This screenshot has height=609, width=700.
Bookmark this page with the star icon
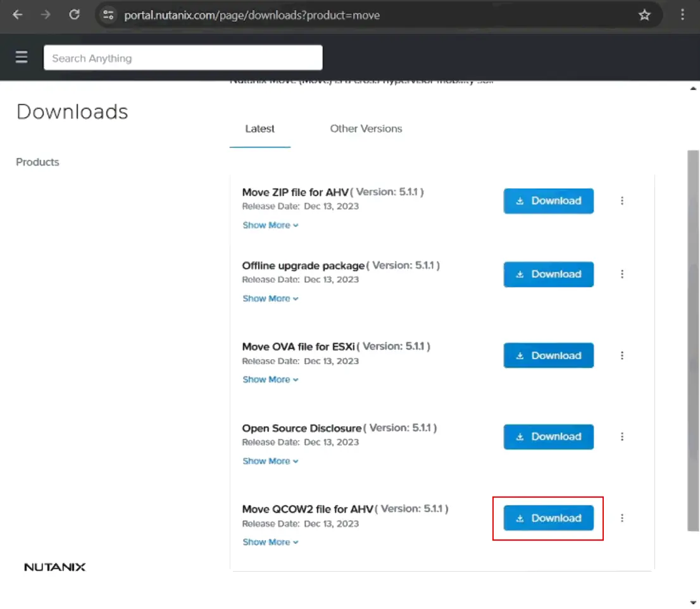644,15
